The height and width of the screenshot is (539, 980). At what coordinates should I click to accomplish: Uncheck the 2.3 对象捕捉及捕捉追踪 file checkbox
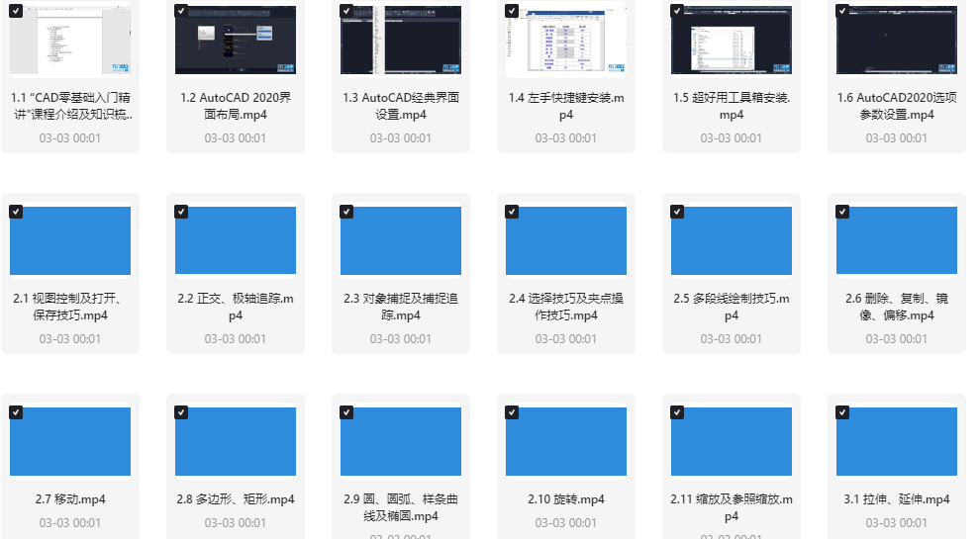pyautogui.click(x=346, y=212)
